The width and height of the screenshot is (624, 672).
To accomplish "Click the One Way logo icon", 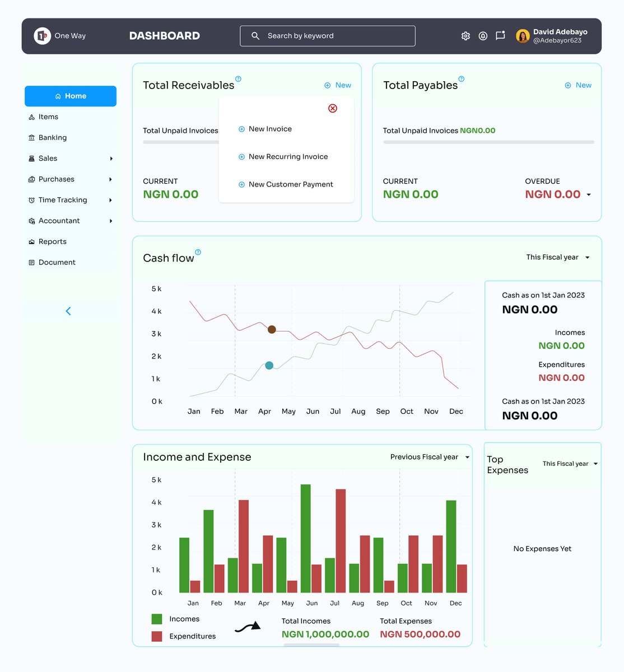I will pos(43,36).
